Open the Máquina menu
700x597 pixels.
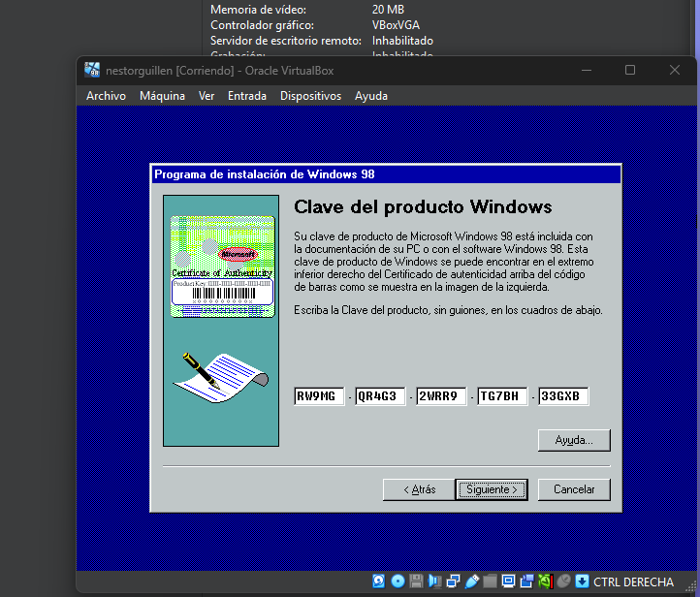click(x=162, y=96)
